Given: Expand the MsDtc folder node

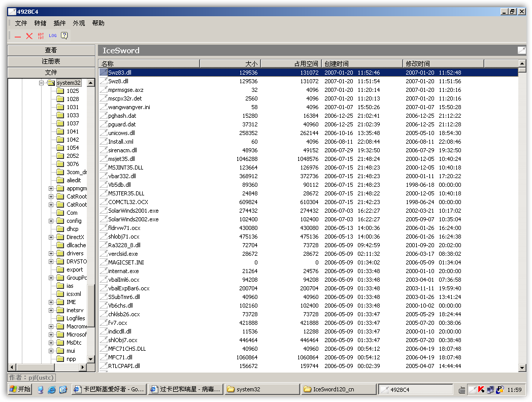Looking at the screenshot, I should point(51,343).
